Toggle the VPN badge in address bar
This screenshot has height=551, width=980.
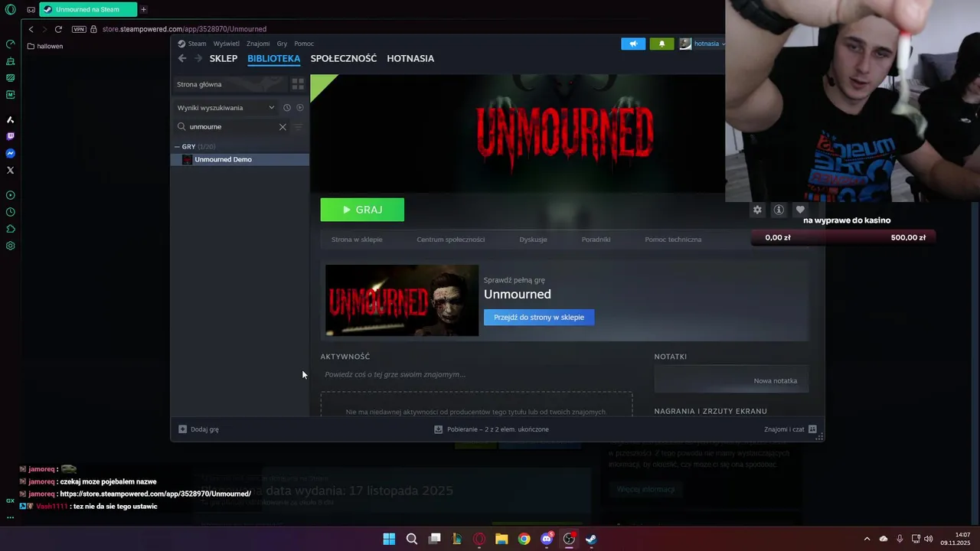point(79,29)
